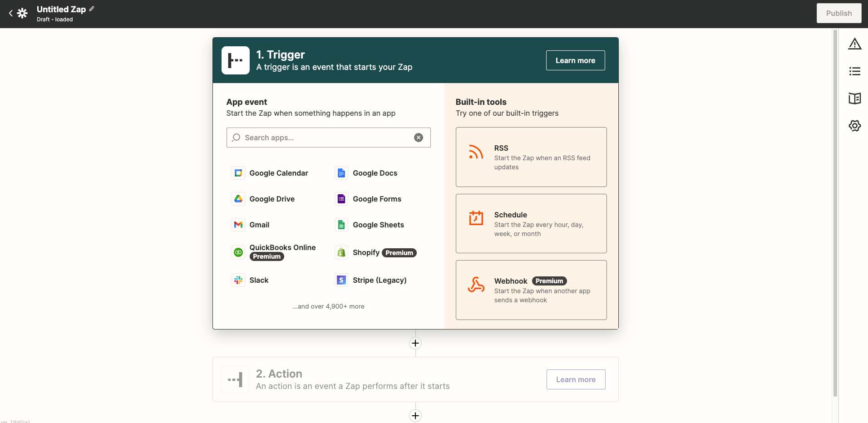Click Premium badge beside Shopify
This screenshot has width=868, height=423.
[x=399, y=253]
